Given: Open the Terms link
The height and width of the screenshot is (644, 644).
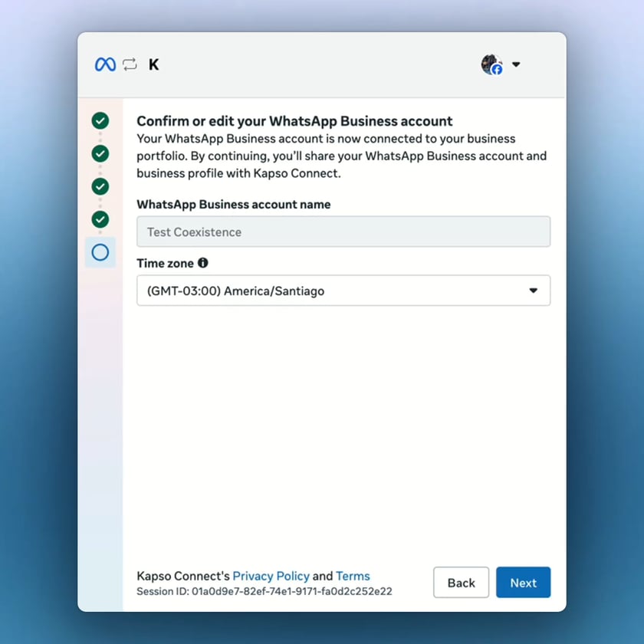Looking at the screenshot, I should (353, 576).
